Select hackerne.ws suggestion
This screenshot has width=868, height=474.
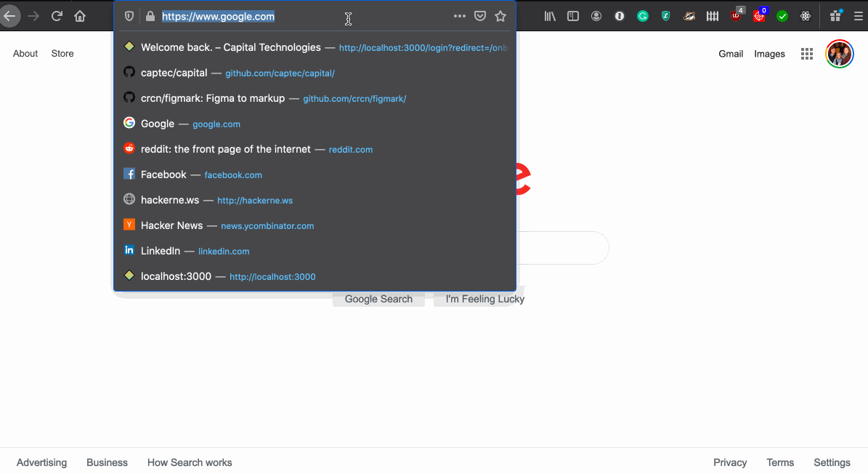pyautogui.click(x=315, y=200)
